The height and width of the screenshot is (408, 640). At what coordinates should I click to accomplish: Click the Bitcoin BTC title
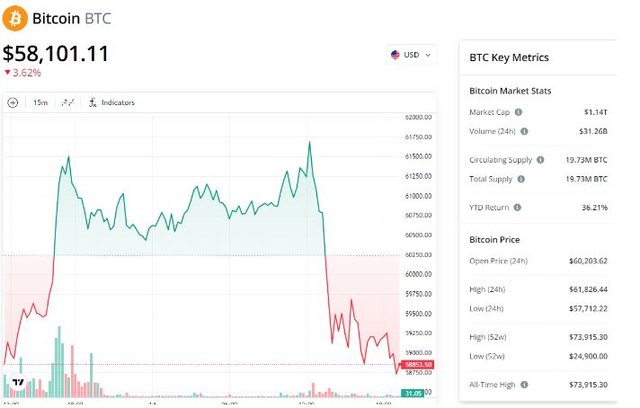(x=71, y=18)
